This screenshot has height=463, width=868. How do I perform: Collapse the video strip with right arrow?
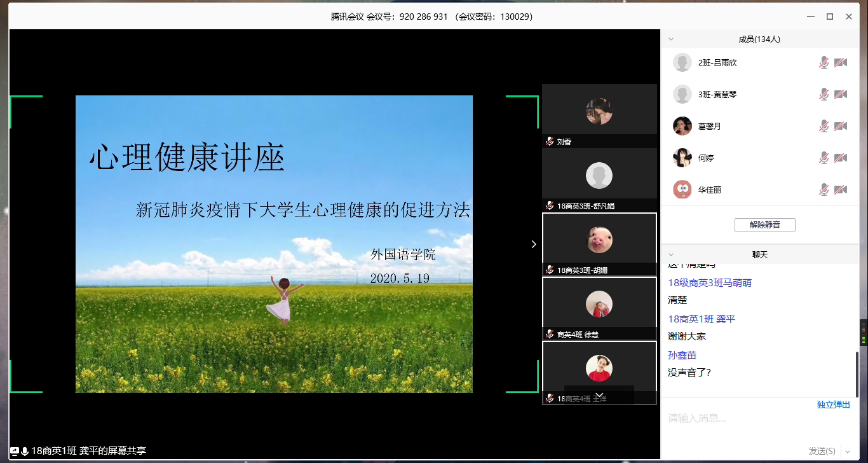[534, 244]
